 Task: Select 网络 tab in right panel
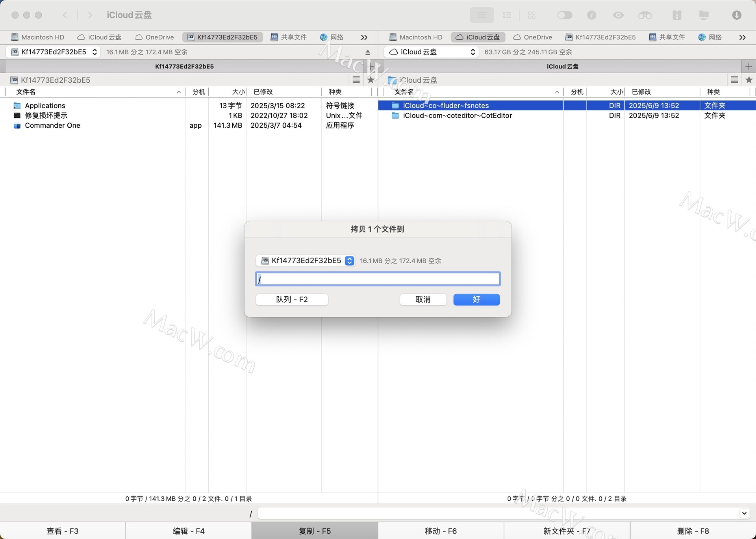click(710, 37)
